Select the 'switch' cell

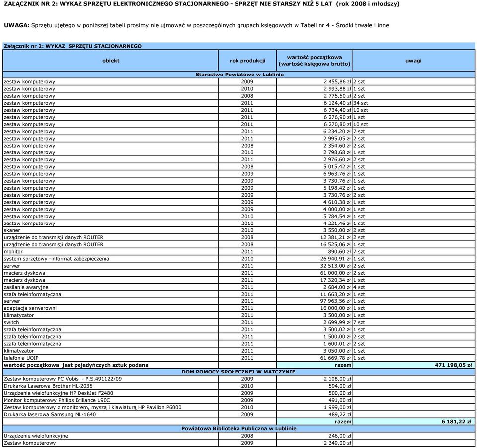coord(111,322)
